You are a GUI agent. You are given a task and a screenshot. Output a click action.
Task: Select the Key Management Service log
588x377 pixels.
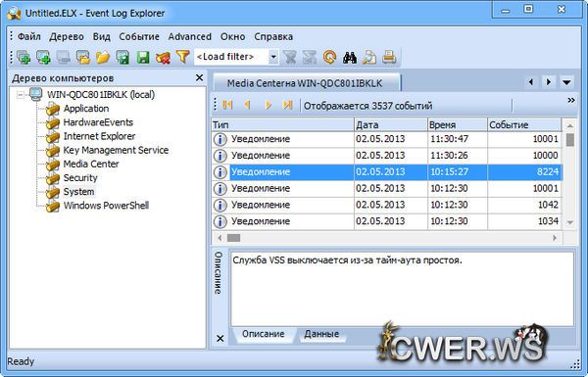click(x=116, y=150)
